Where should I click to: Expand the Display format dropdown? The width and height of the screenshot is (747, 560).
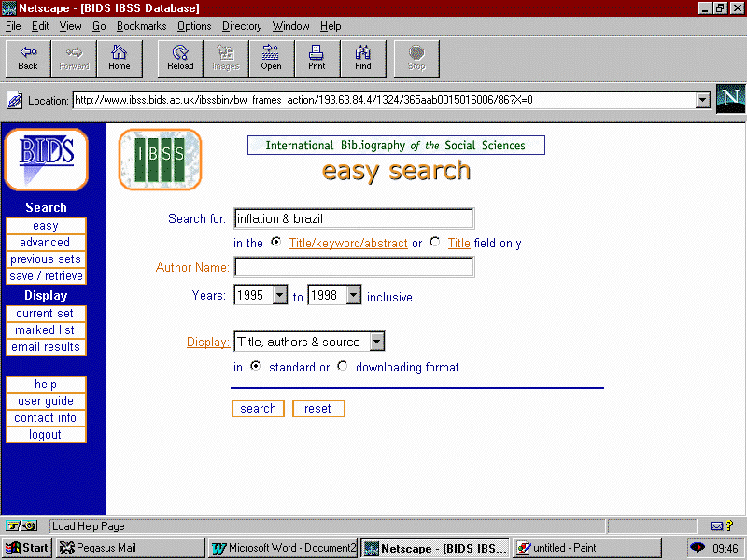(x=377, y=342)
